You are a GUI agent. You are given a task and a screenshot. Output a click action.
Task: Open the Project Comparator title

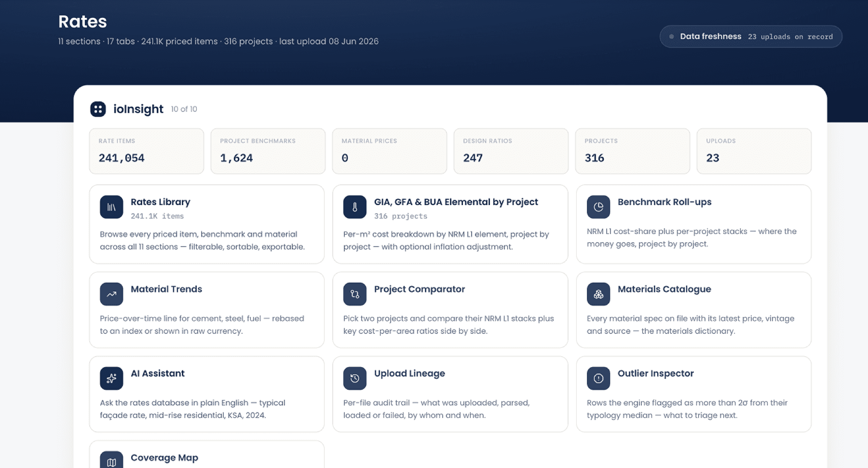[x=420, y=289]
